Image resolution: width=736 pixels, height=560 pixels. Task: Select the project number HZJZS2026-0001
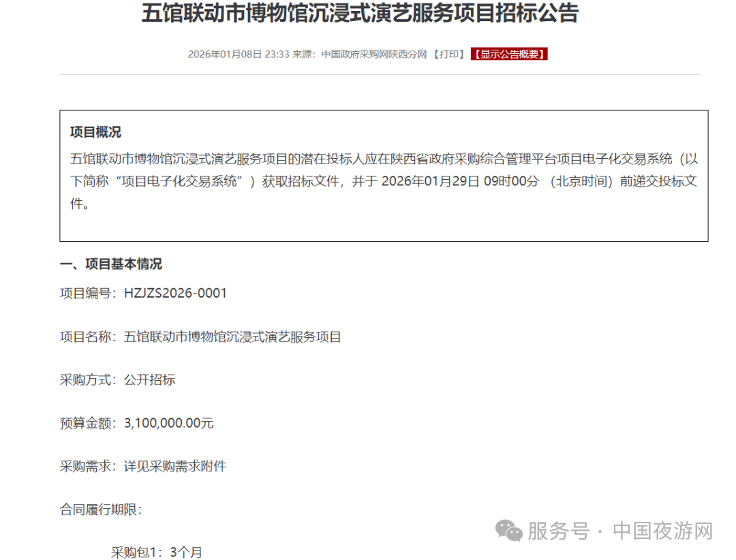click(175, 293)
